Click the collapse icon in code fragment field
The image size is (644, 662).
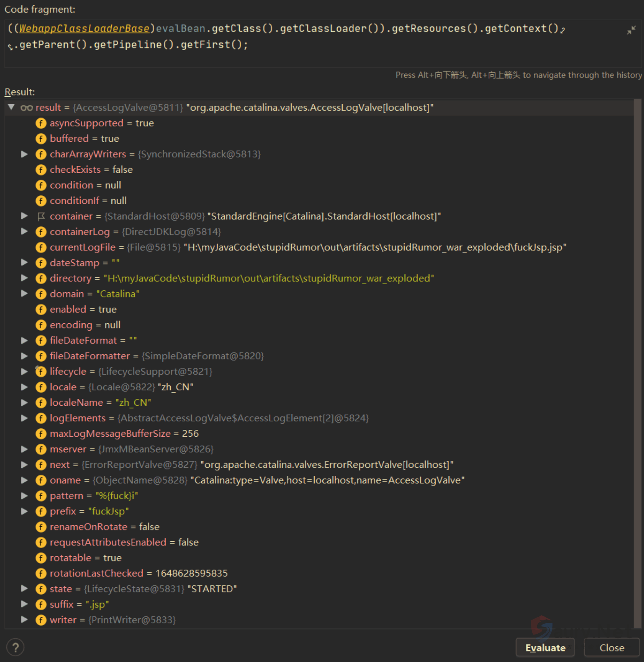(x=631, y=30)
